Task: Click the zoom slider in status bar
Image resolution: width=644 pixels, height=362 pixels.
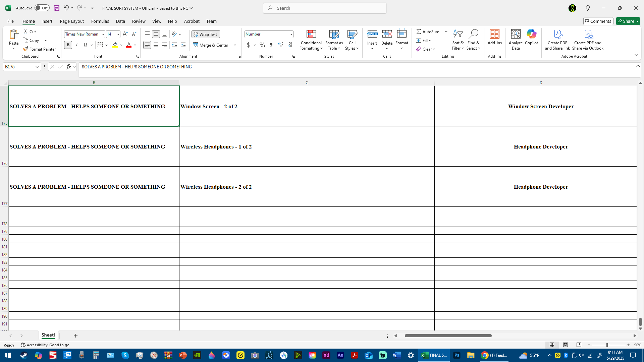Action: 607,345
